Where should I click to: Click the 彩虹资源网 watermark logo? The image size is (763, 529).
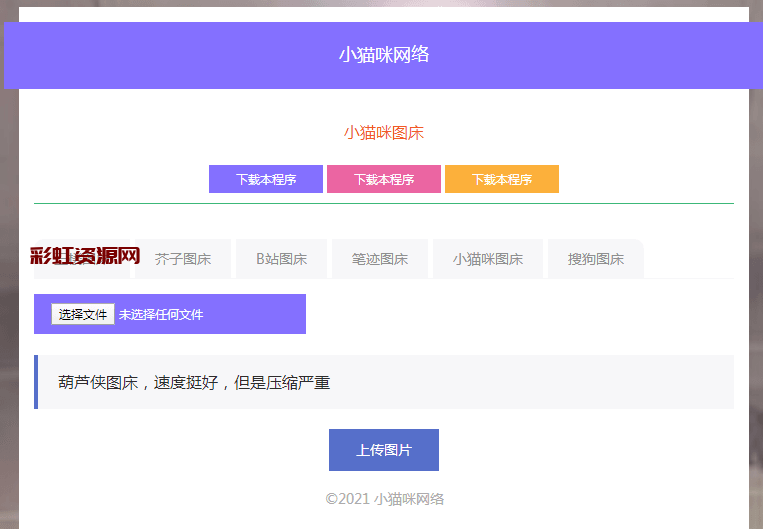point(85,256)
